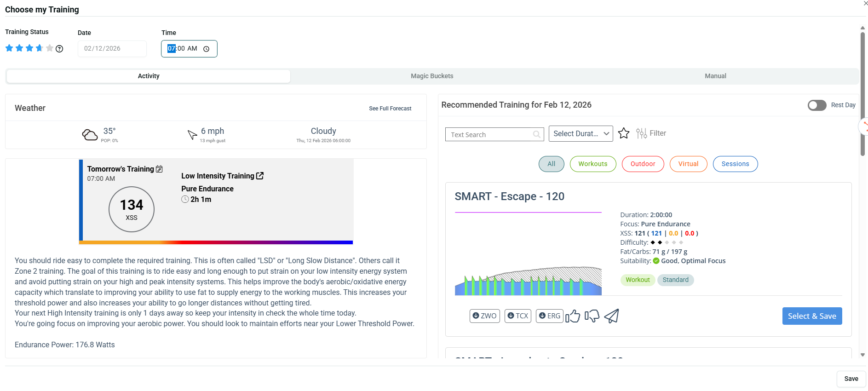Click the paper plane send icon
This screenshot has width=868, height=391.
(x=611, y=316)
